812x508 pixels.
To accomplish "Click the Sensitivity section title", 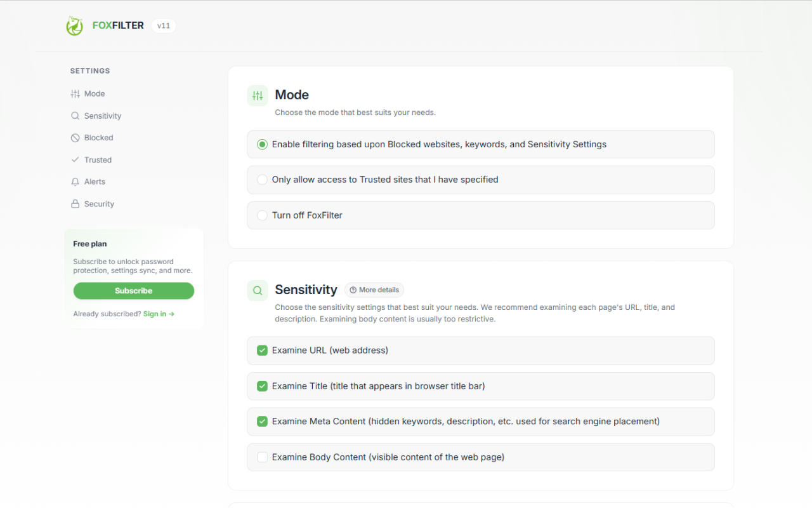I will coord(306,290).
